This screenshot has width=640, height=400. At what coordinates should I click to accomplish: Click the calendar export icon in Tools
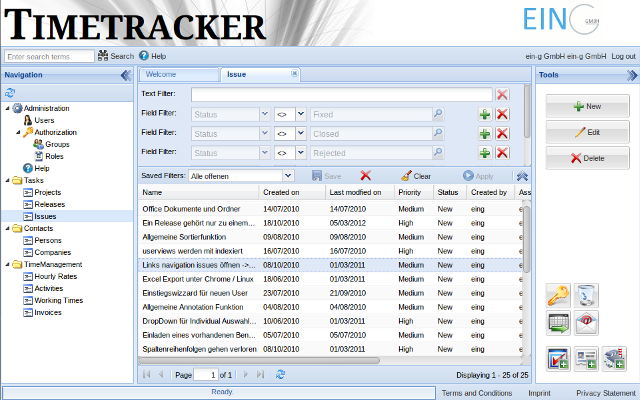click(558, 323)
